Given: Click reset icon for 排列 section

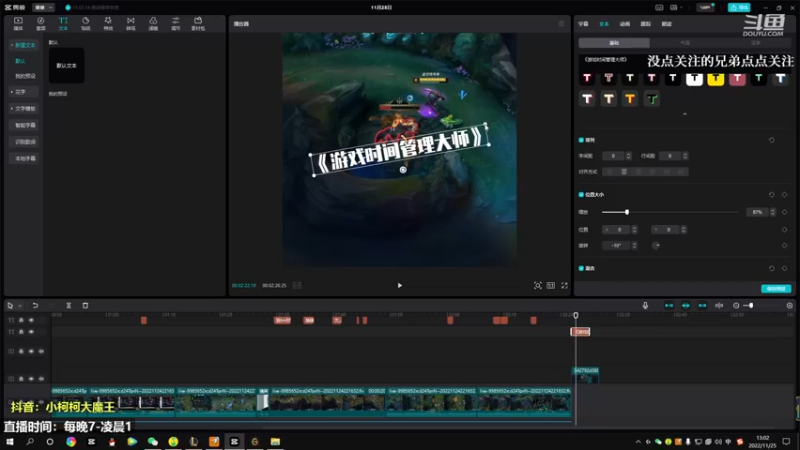Looking at the screenshot, I should tap(771, 140).
